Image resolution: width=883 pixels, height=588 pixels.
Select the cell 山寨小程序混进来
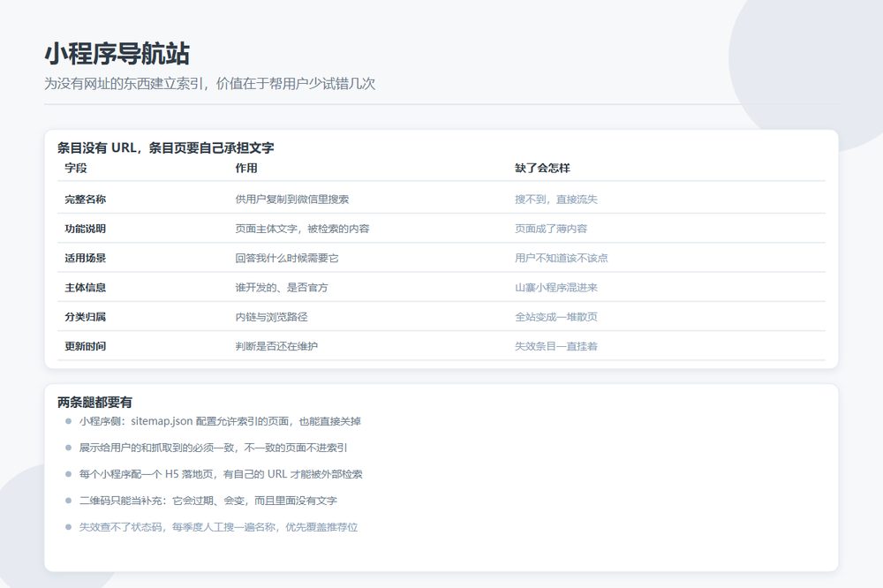[x=555, y=287]
